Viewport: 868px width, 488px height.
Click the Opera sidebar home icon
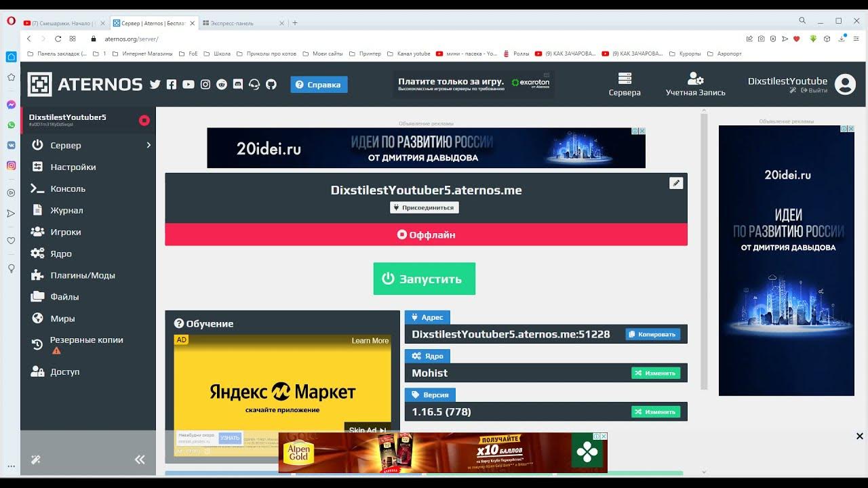click(x=11, y=57)
